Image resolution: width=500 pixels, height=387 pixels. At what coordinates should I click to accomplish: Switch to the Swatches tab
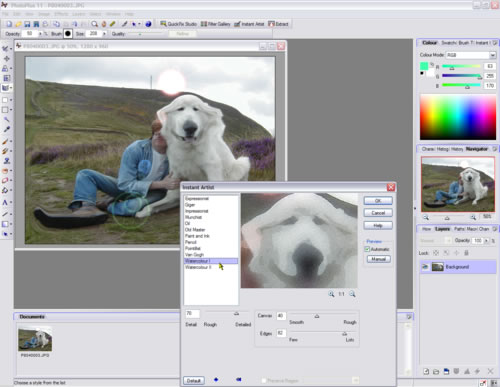(x=449, y=43)
